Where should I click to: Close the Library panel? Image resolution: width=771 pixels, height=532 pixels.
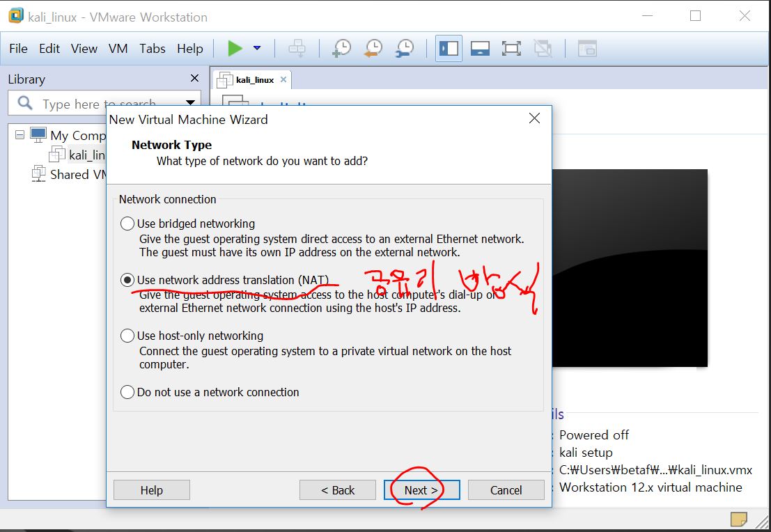(x=194, y=78)
